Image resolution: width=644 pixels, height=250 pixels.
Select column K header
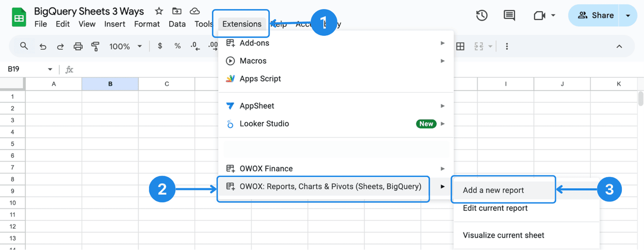[613, 84]
